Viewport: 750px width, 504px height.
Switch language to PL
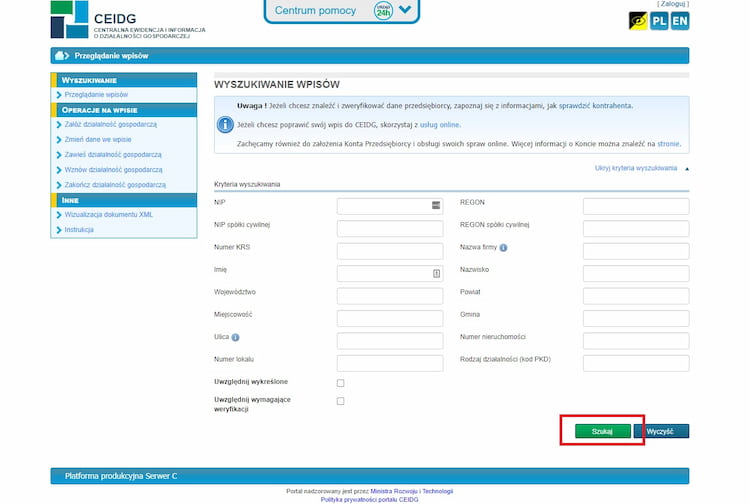point(659,21)
